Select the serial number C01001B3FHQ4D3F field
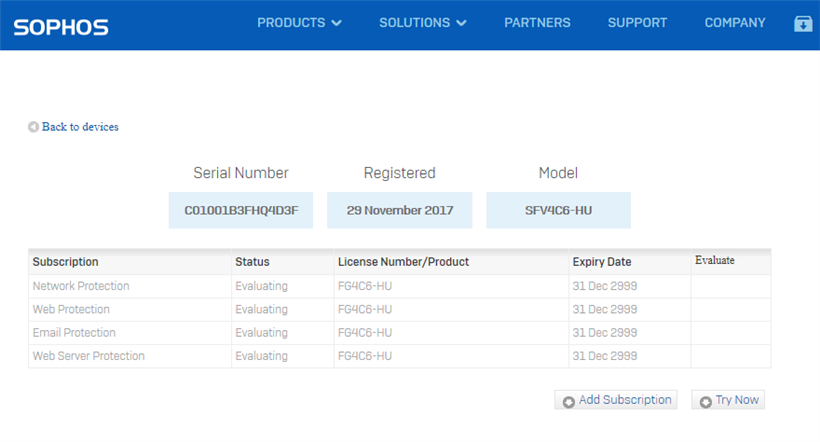 click(x=241, y=211)
